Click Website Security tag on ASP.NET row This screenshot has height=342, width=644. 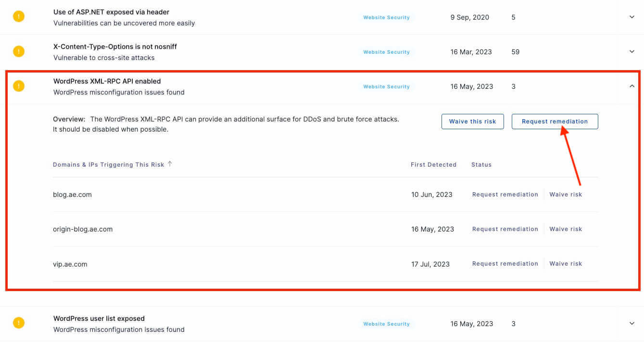(x=386, y=17)
